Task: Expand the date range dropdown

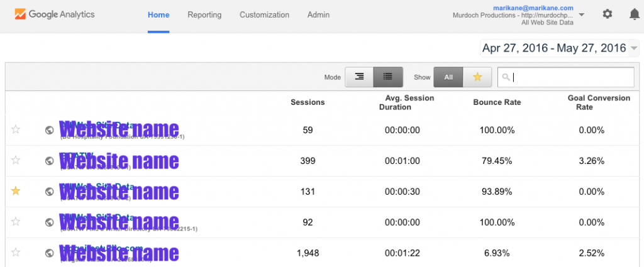Action: point(633,48)
